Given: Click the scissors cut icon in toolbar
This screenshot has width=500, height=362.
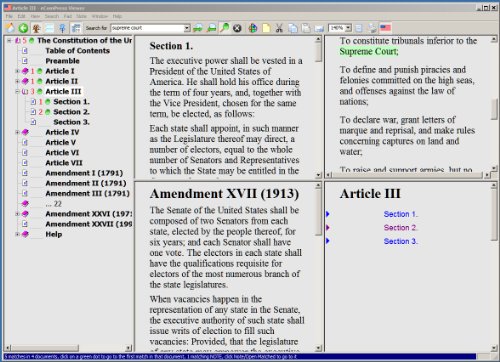Looking at the screenshot, I should point(279,28).
